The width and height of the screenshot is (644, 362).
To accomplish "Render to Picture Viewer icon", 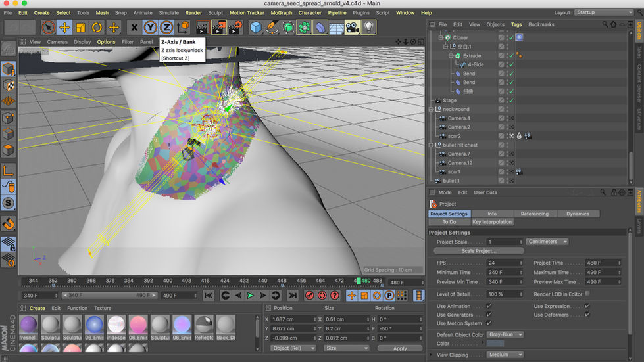I will tap(219, 28).
